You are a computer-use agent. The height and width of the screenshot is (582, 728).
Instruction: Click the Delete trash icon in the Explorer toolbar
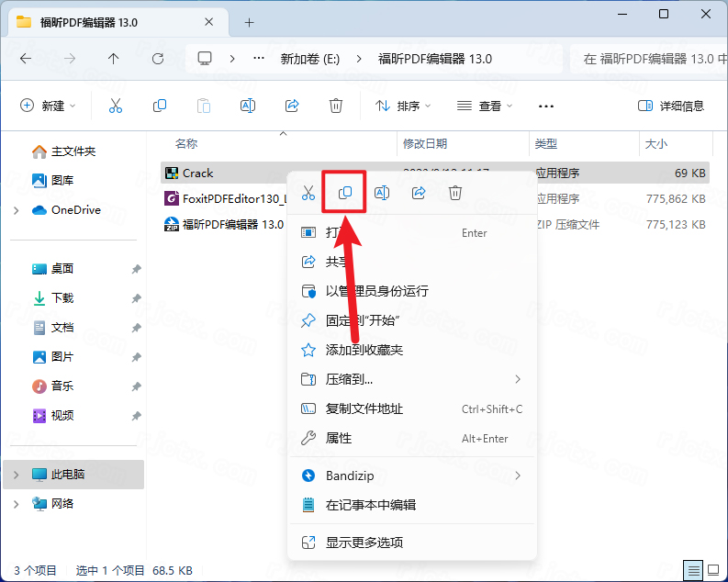[x=336, y=106]
